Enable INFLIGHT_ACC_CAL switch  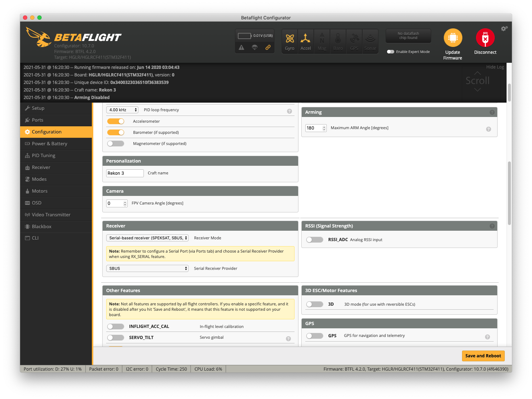(x=116, y=327)
